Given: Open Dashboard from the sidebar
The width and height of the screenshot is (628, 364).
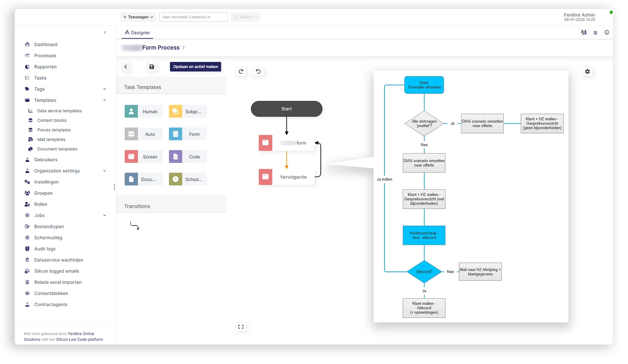Looking at the screenshot, I should coord(46,45).
